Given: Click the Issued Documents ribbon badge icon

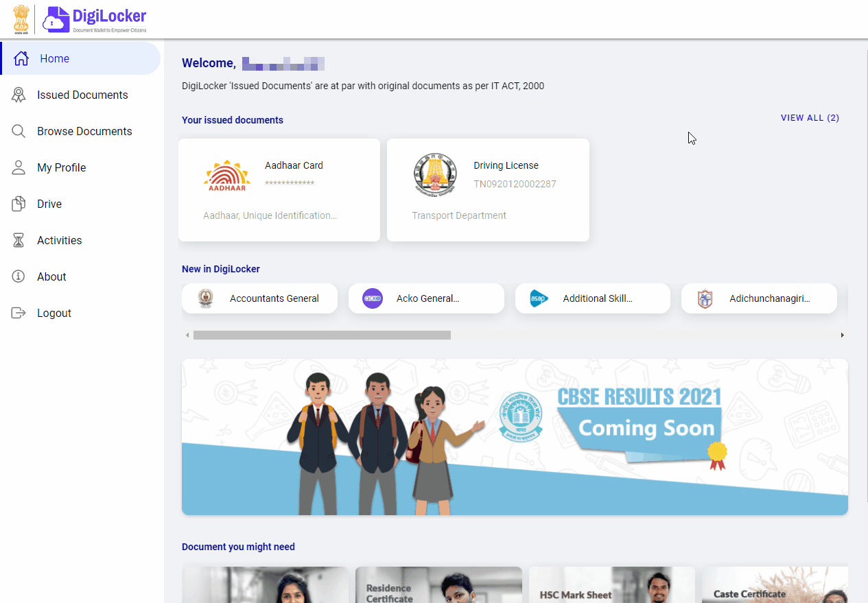Looking at the screenshot, I should [x=19, y=95].
